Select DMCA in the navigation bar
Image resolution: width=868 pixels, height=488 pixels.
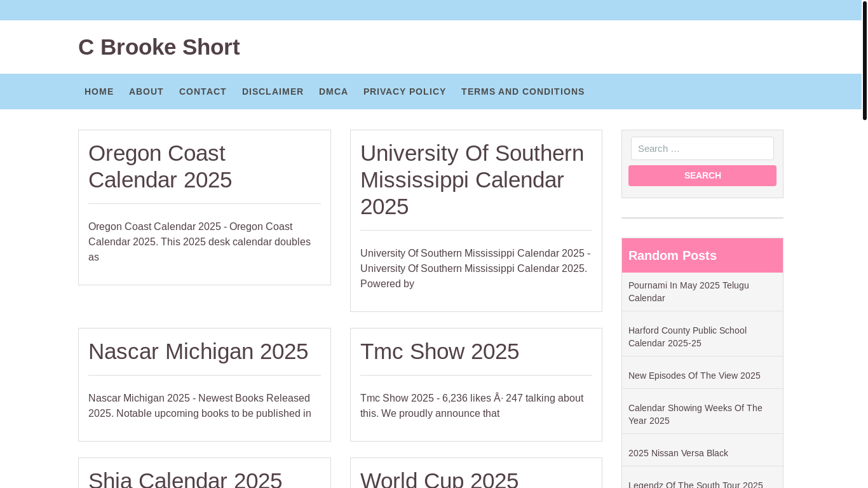coord(334,91)
